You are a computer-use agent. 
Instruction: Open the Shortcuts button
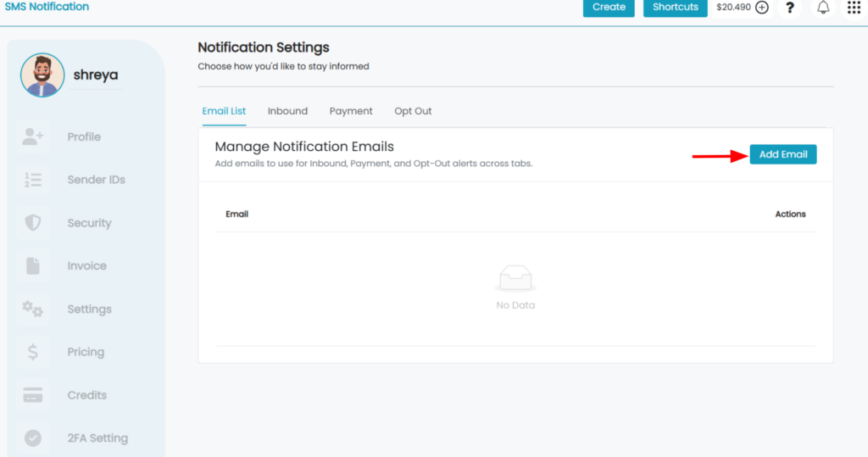click(676, 7)
